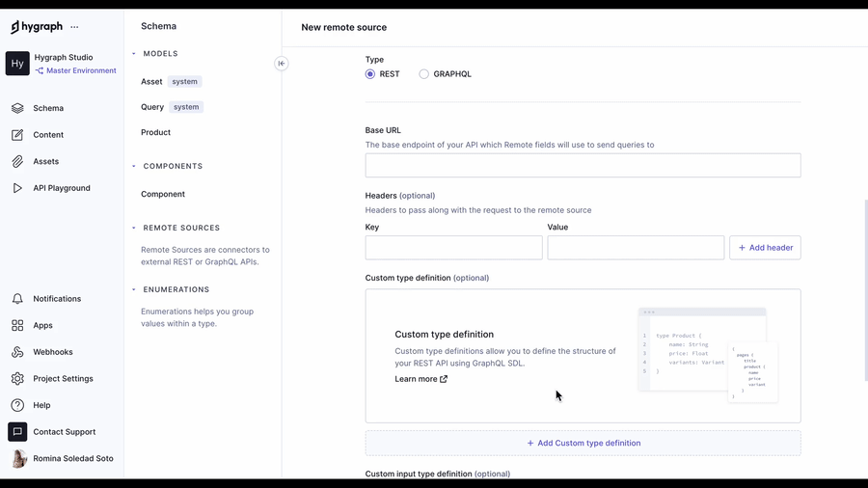The width and height of the screenshot is (868, 488).
Task: Click the Assets paperclip icon
Action: tap(17, 161)
